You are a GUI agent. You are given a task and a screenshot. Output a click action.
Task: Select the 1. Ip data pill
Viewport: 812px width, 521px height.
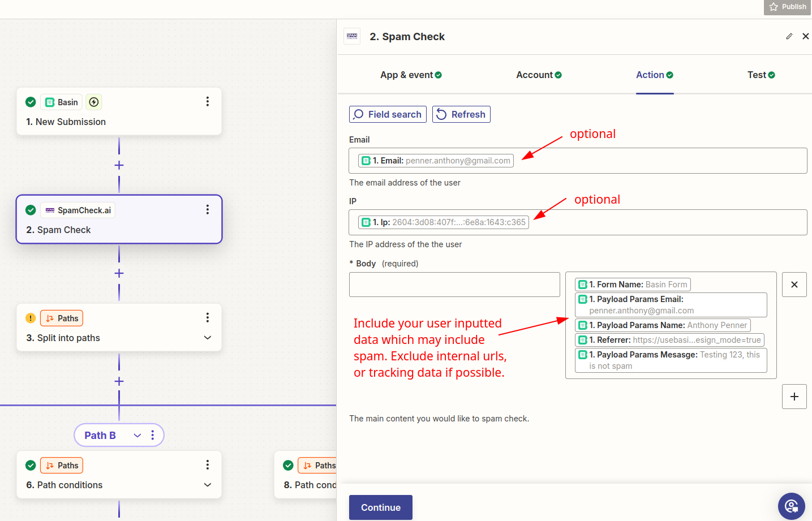tap(444, 222)
